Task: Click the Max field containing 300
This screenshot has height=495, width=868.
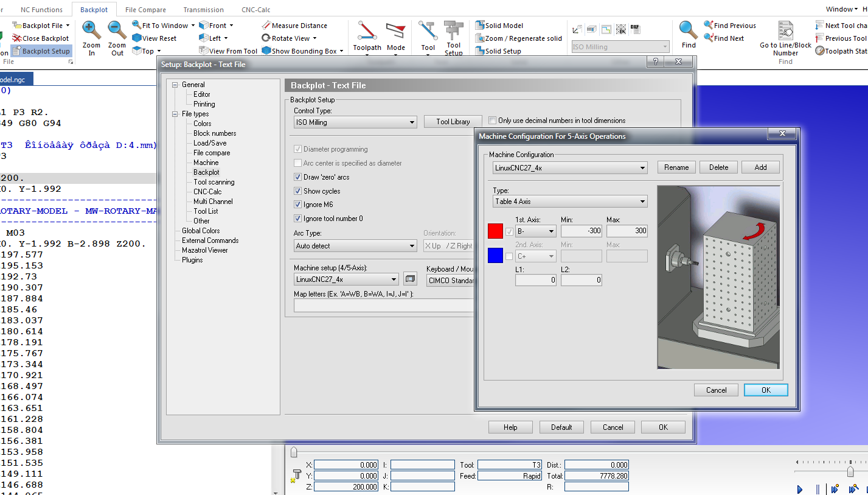Action: pos(627,231)
